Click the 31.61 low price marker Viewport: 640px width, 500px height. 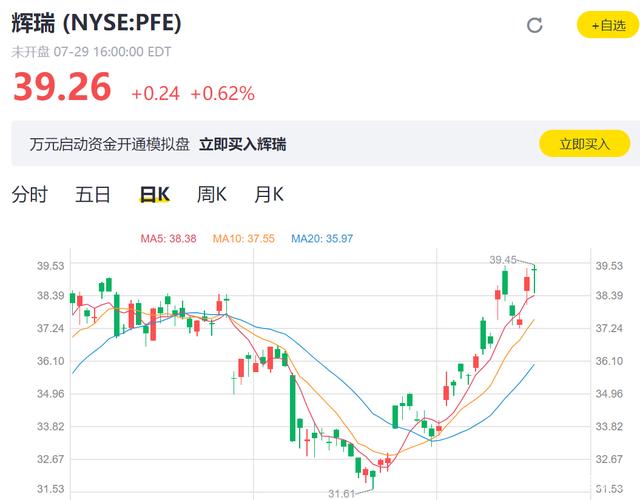coord(342,493)
